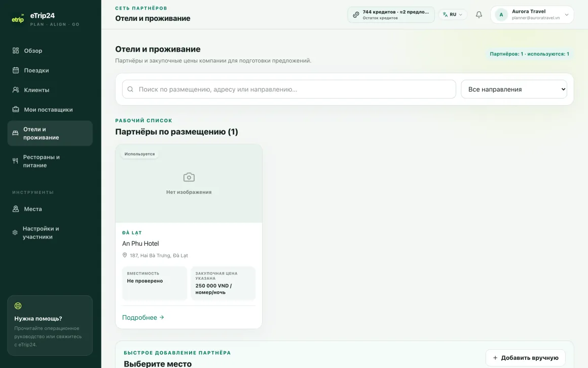588x368 pixels.
Task: Open the Нужна помощь? help card
Action: click(50, 325)
